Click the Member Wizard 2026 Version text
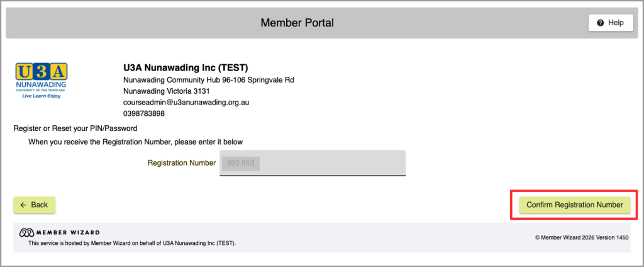 pos(582,237)
